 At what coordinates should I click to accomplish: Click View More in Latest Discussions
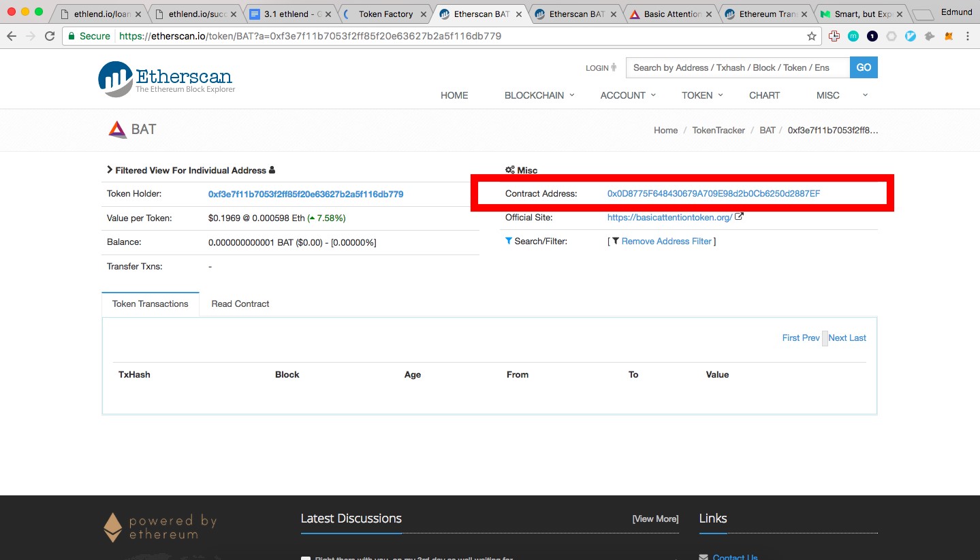(655, 518)
